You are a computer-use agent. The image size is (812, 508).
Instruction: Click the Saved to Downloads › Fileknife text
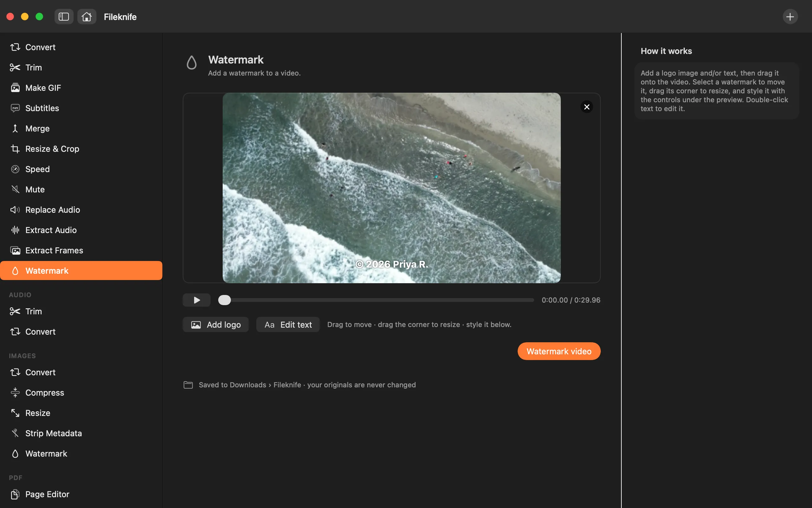[250, 385]
